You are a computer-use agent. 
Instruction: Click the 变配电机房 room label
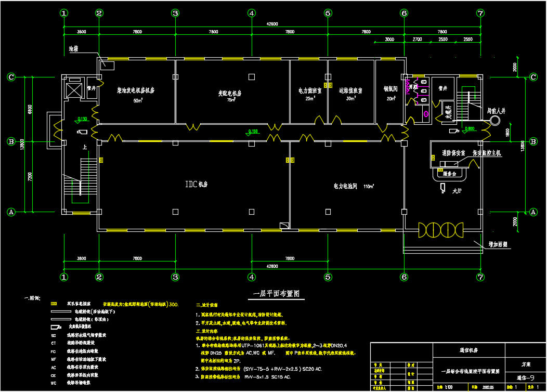click(x=230, y=94)
